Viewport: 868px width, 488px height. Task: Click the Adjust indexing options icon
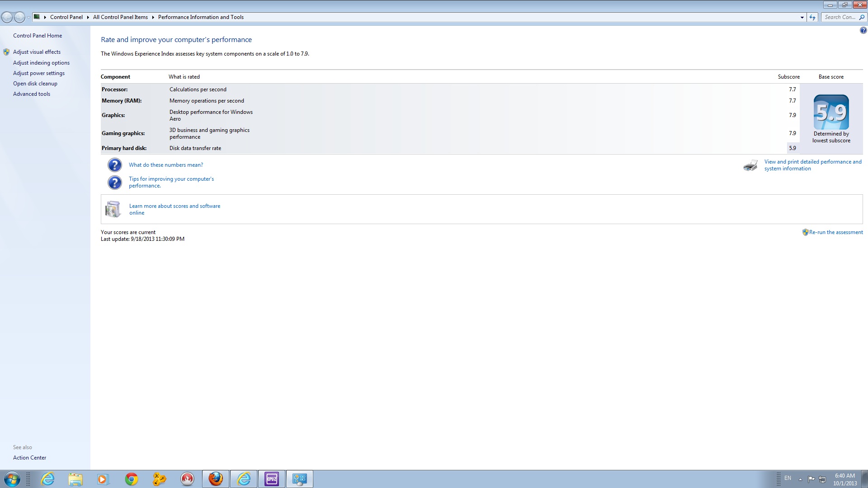pos(41,62)
